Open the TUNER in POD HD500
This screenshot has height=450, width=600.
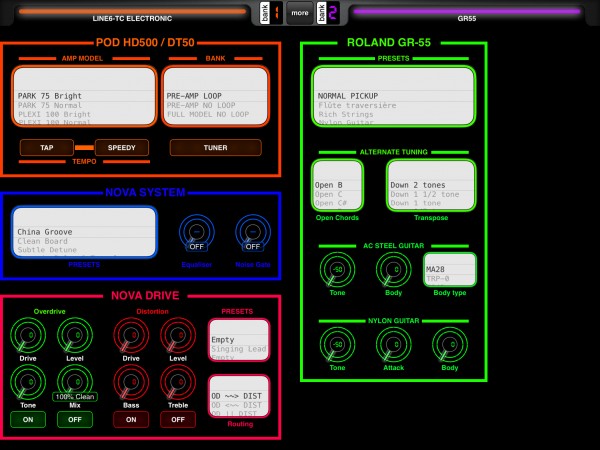pos(215,148)
